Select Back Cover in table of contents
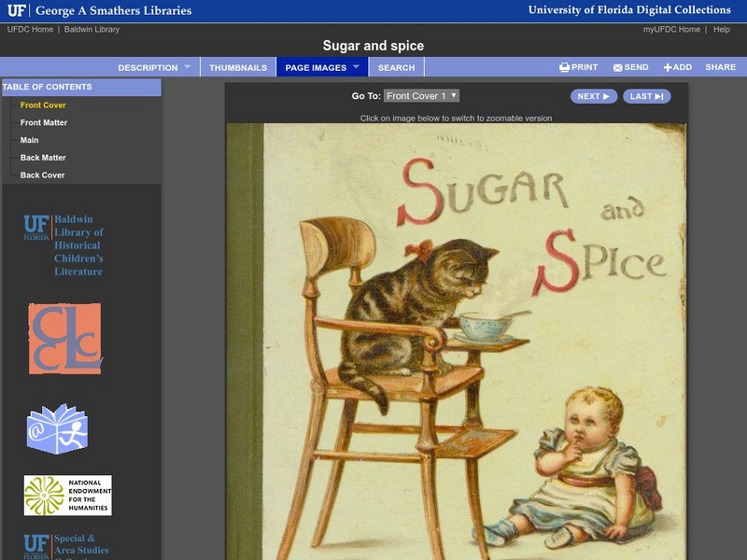Image resolution: width=747 pixels, height=560 pixels. [x=43, y=175]
